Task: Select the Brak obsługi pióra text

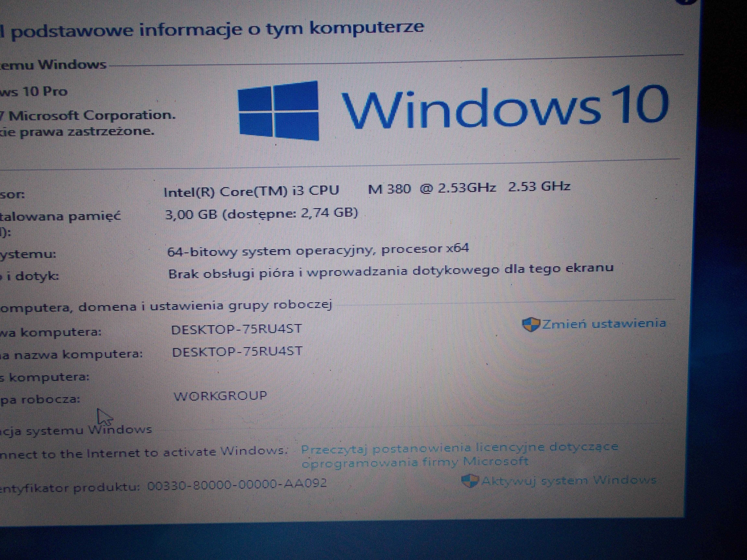Action: coord(391,271)
